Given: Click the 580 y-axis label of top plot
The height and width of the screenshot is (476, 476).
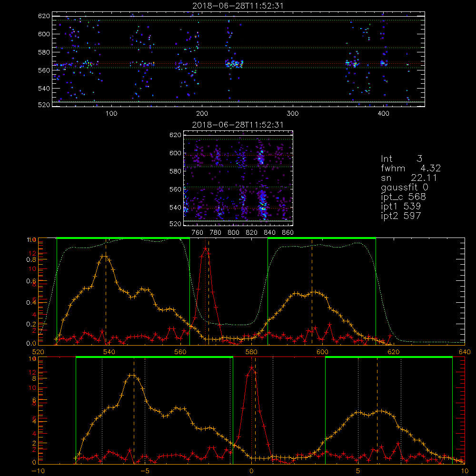Looking at the screenshot, I should pos(44,52).
